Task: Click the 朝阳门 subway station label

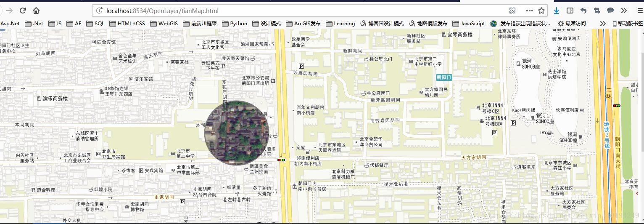Action: 444,77
